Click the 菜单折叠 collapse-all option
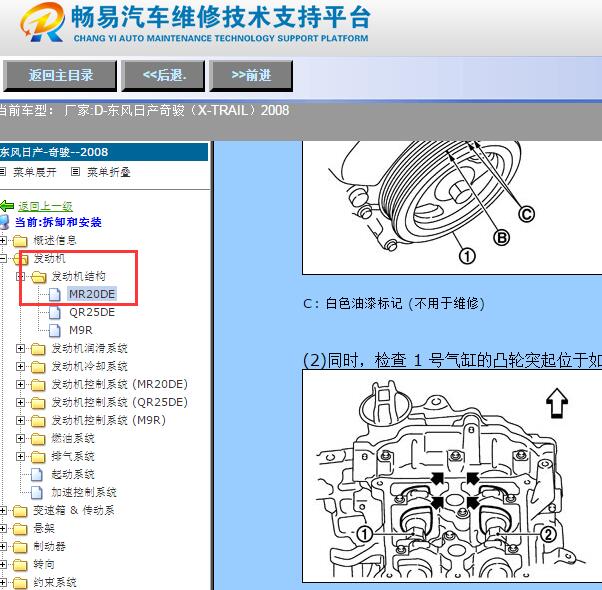 point(109,172)
